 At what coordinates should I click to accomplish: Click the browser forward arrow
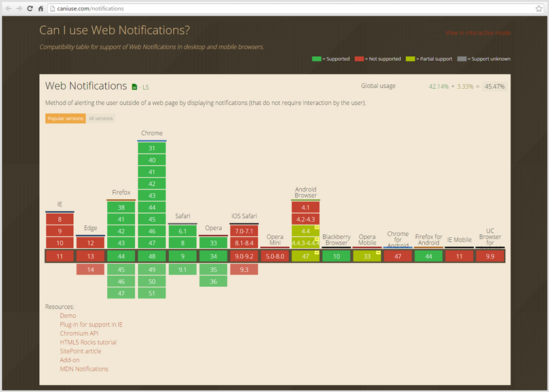point(19,8)
